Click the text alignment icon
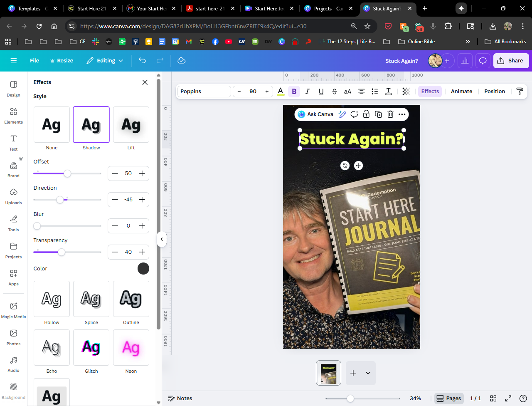Screen dimensions: 532x406 [362, 92]
